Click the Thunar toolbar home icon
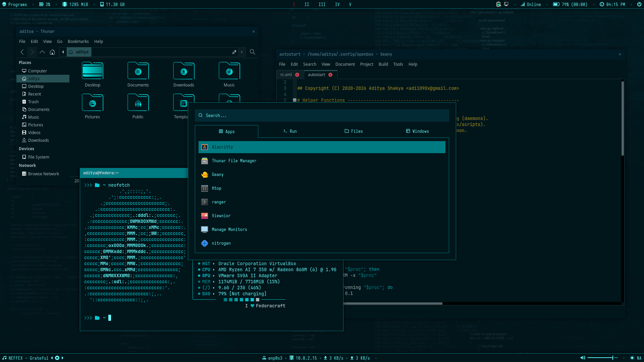 (x=52, y=52)
